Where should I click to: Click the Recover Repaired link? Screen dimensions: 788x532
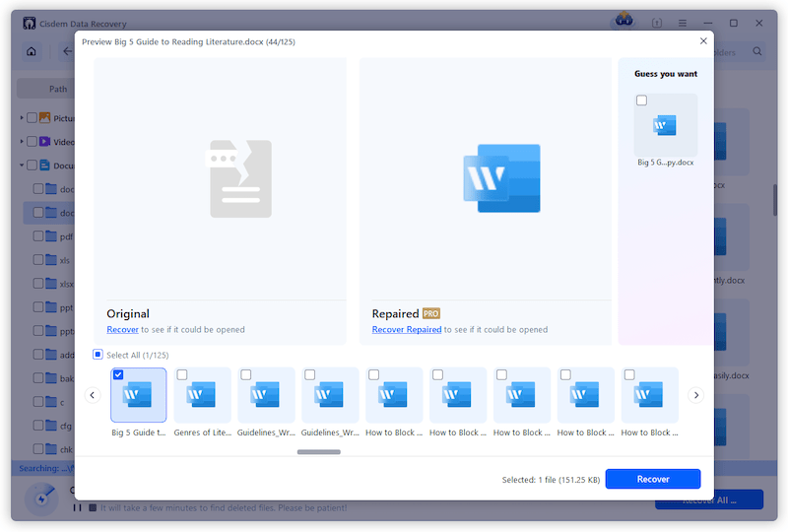(407, 329)
